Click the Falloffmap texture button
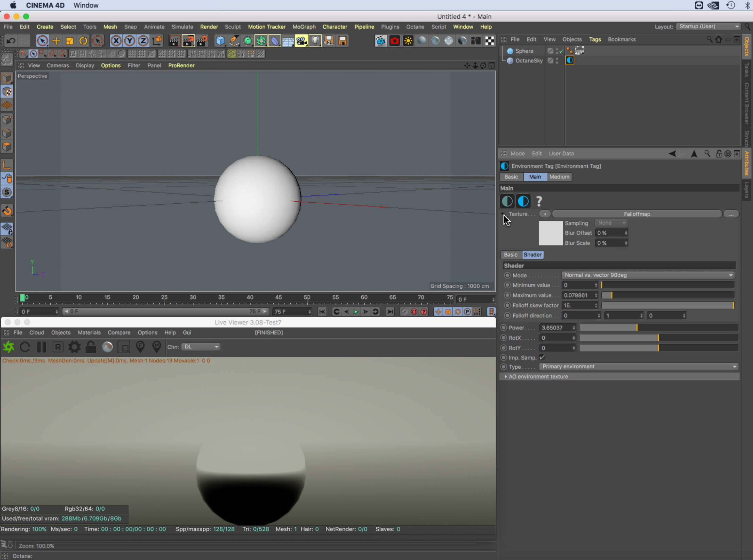This screenshot has width=753, height=560. click(x=637, y=214)
